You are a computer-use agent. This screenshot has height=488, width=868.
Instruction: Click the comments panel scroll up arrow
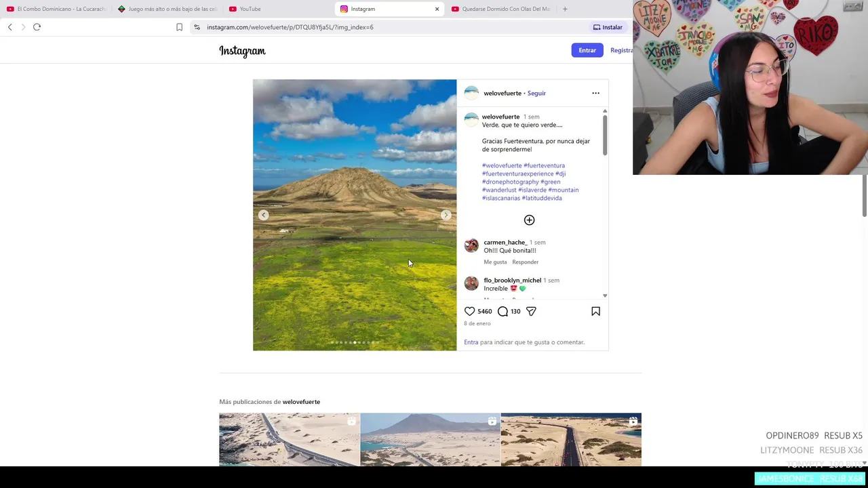tap(605, 111)
